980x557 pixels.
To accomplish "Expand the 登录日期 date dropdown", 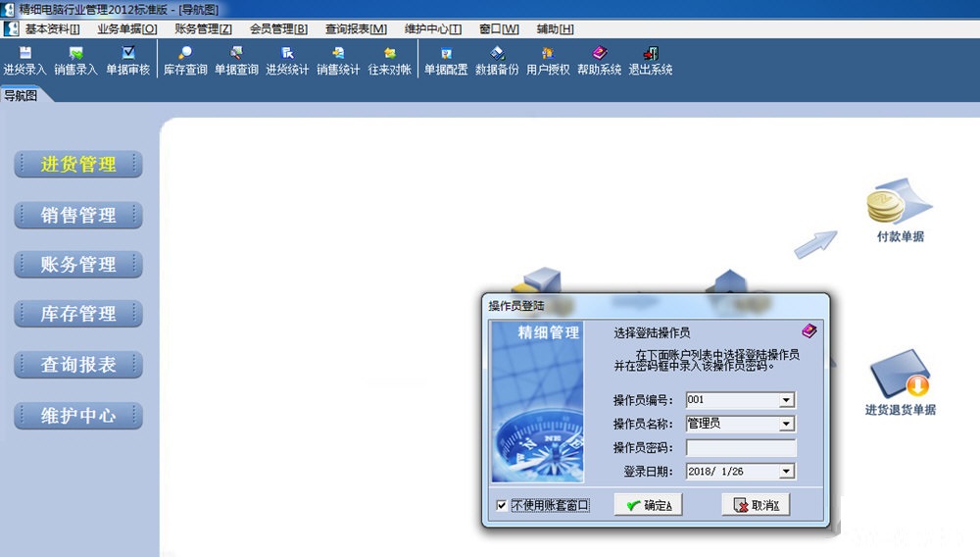I will 787,472.
